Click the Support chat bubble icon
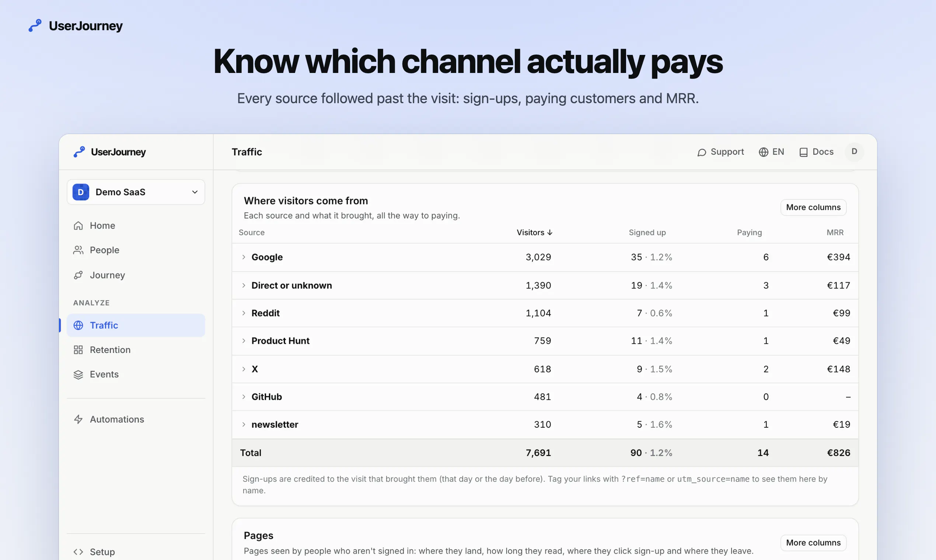The width and height of the screenshot is (936, 560). 702,152
